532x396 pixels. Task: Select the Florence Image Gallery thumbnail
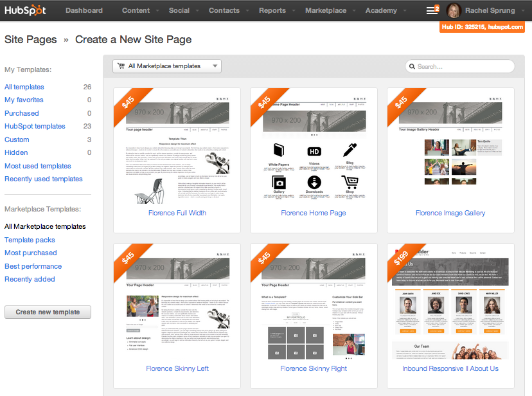[x=450, y=149]
